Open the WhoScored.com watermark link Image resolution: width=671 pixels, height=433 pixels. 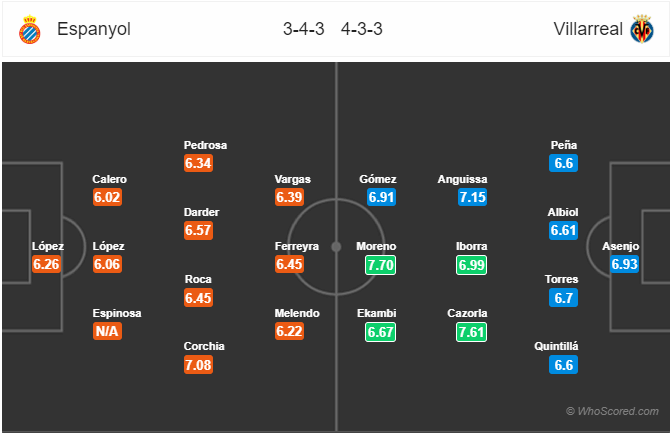pos(612,411)
